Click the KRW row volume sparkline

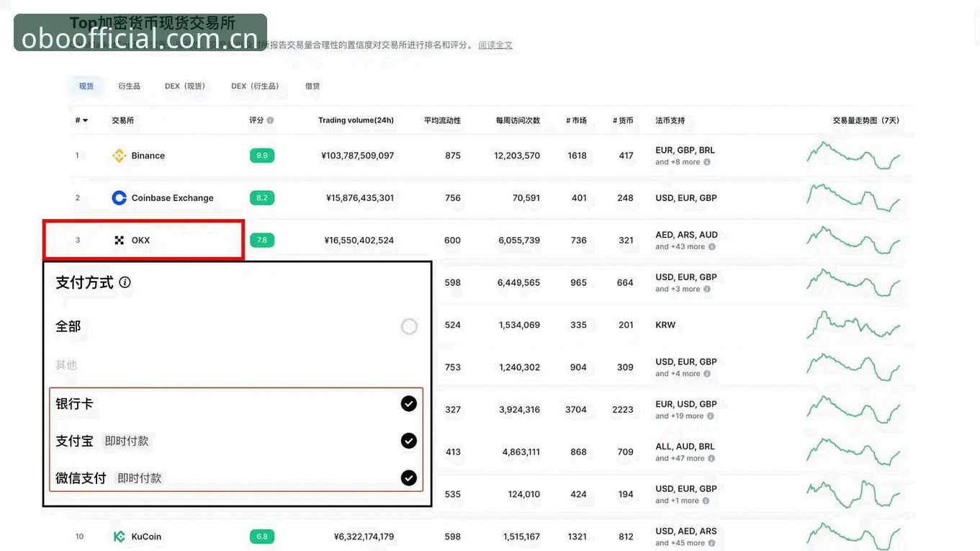(853, 324)
